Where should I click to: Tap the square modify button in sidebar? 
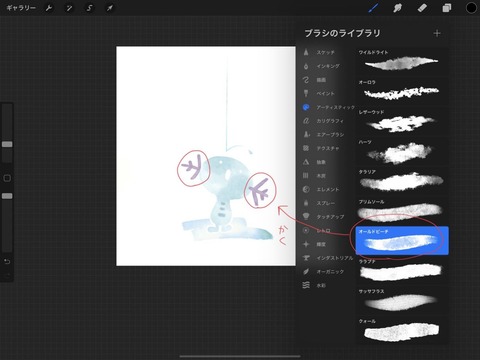tap(7, 178)
